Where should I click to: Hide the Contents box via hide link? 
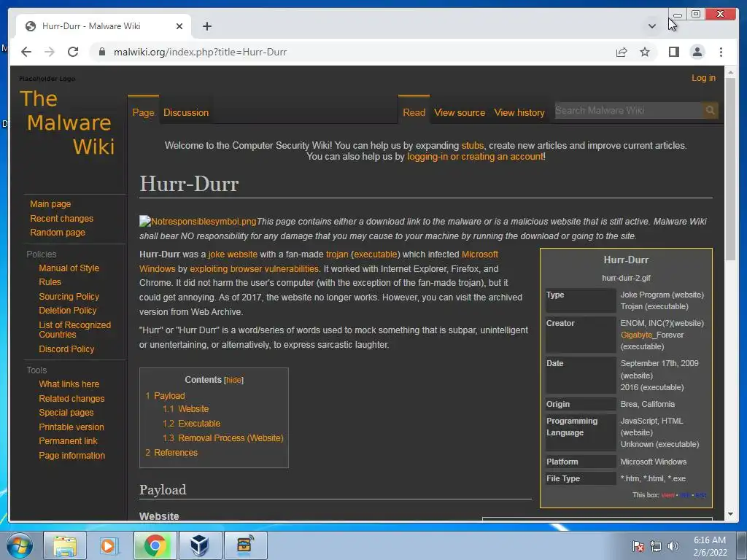click(233, 380)
